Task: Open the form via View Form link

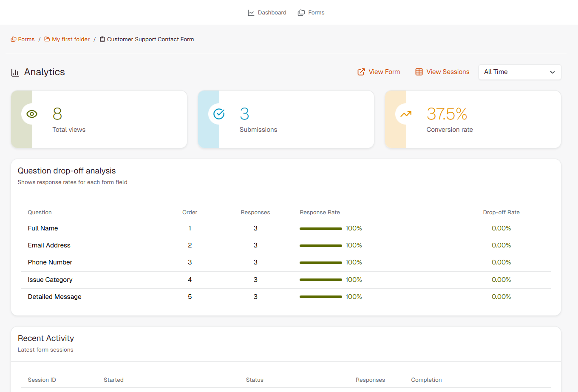Action: 383,72
